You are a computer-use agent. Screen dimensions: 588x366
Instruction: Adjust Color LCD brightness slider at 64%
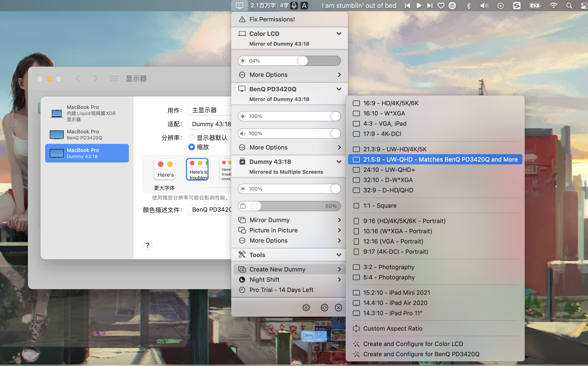point(302,61)
